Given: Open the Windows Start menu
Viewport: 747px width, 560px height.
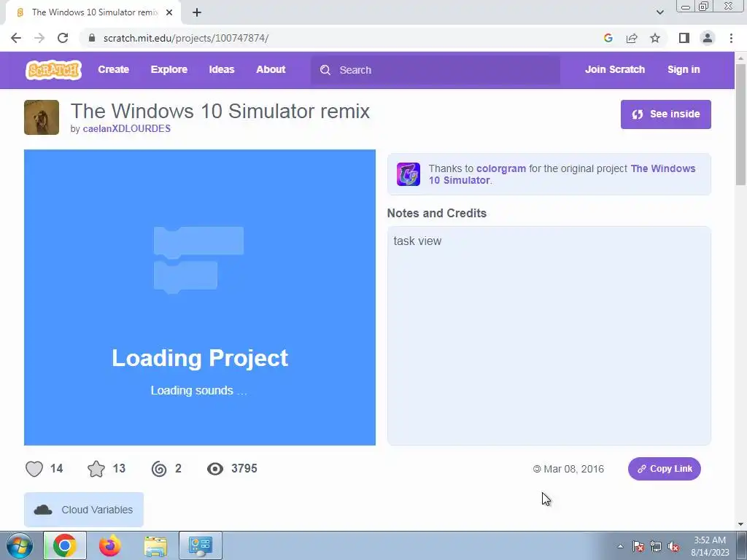Looking at the screenshot, I should (20, 545).
